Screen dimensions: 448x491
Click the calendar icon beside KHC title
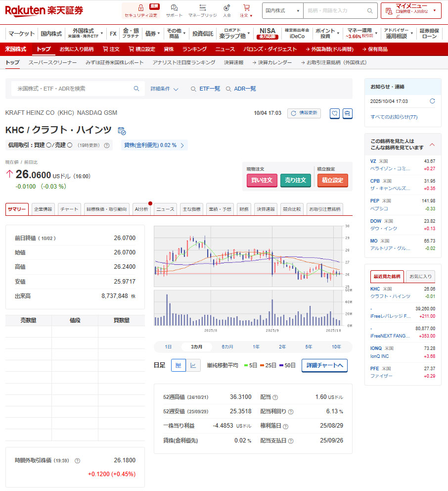tap(122, 131)
